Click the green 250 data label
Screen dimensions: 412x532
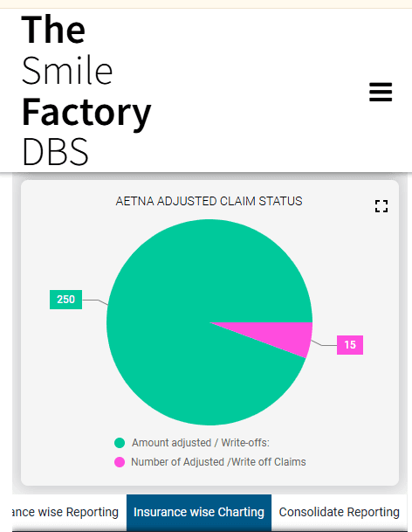point(65,300)
